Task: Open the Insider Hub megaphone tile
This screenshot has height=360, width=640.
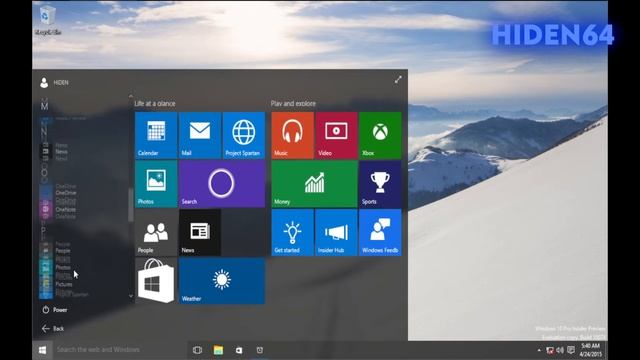Action: [336, 232]
